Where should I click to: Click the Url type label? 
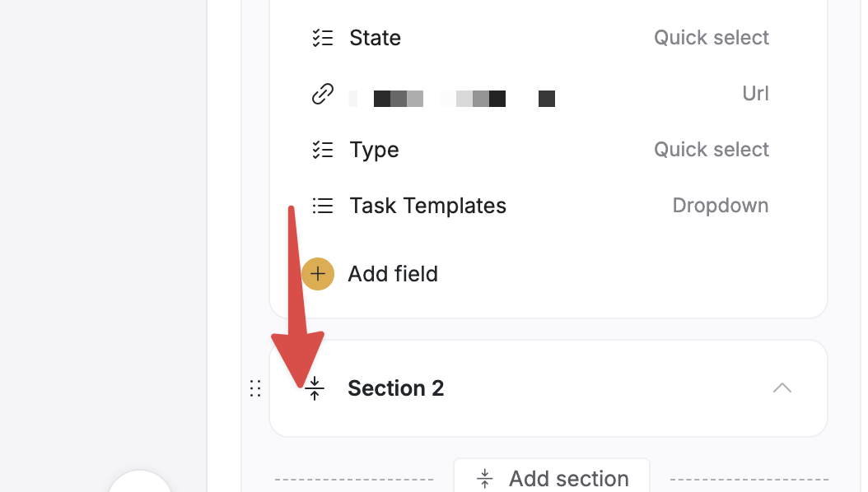pyautogui.click(x=755, y=94)
